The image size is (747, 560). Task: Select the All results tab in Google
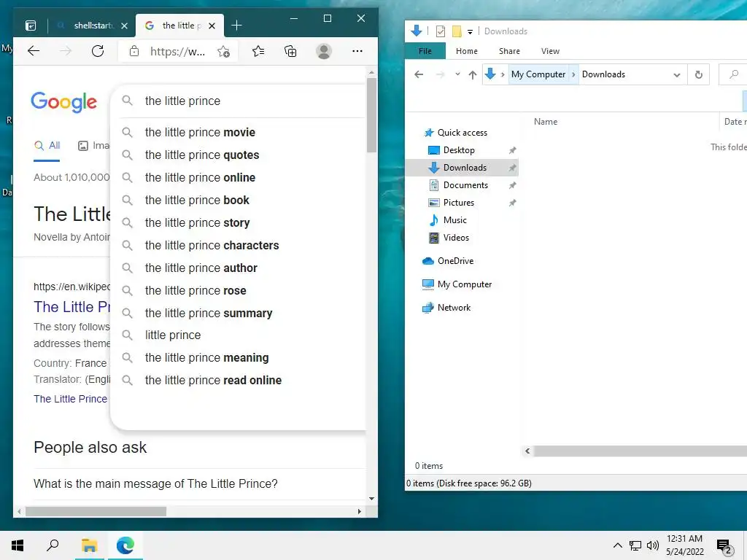[47, 146]
